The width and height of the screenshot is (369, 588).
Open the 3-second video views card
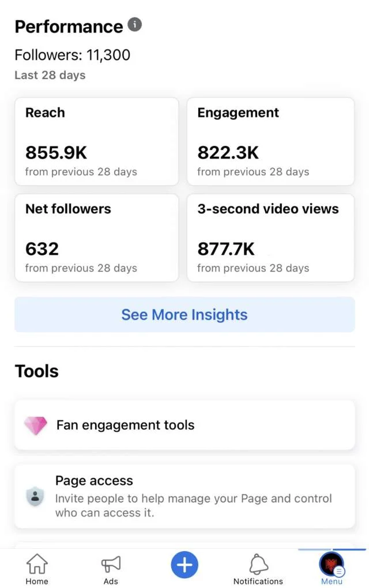(x=270, y=237)
